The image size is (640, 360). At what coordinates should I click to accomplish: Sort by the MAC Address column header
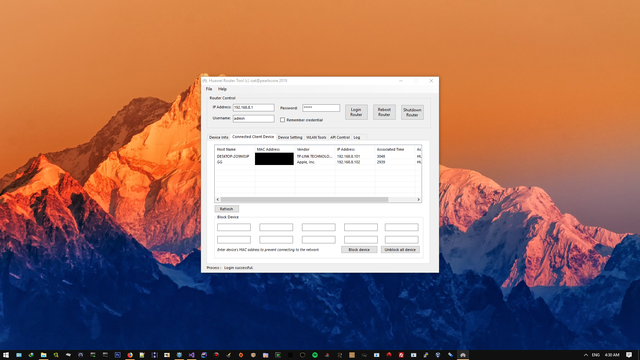pyautogui.click(x=275, y=149)
